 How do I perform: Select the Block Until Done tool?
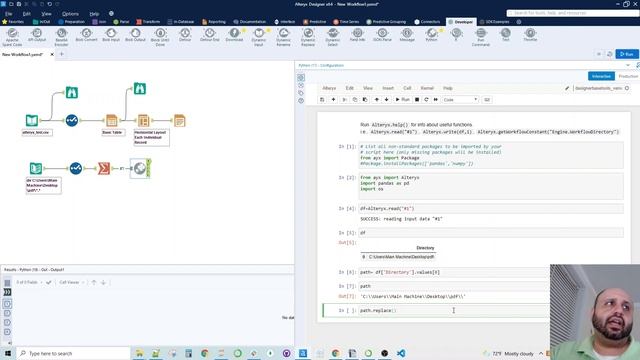point(160,37)
